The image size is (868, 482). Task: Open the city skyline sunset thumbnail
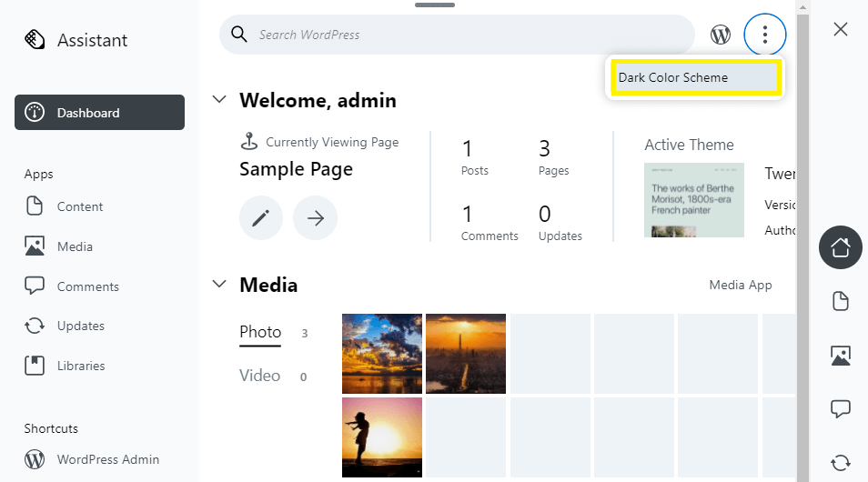point(466,354)
